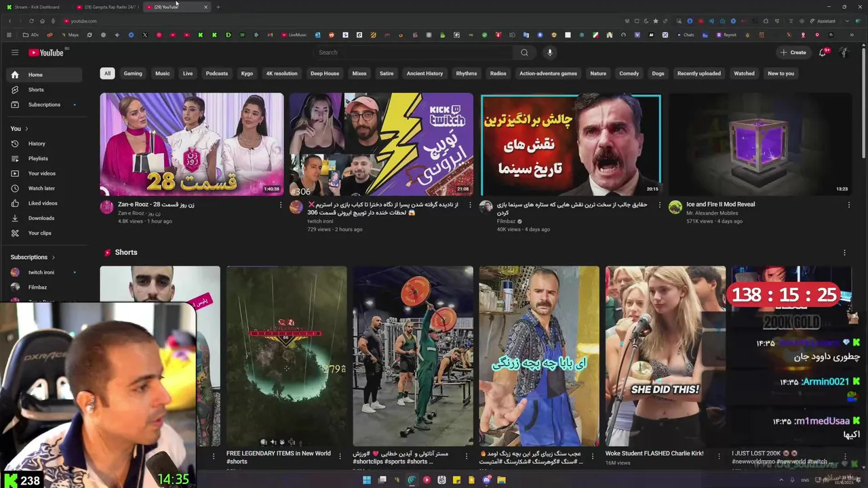This screenshot has height=488, width=868.
Task: Open Subscriptions in the sidebar
Action: [43, 104]
